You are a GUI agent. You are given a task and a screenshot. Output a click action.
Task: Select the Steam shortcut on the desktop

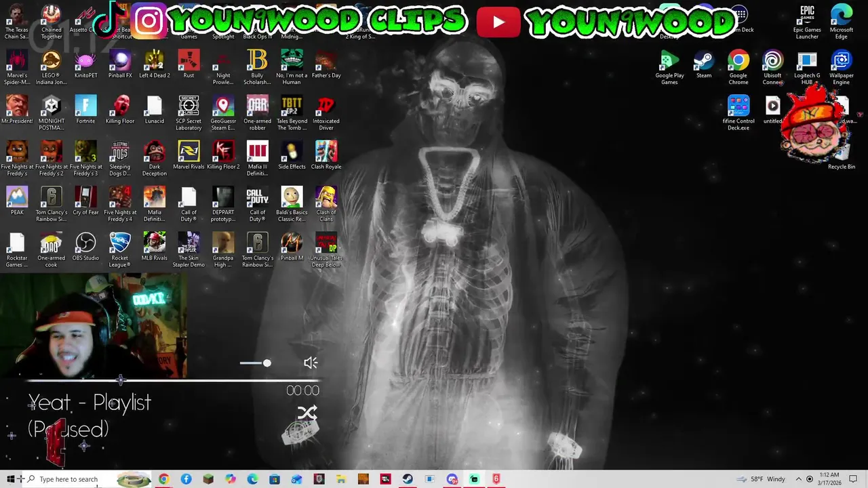tap(704, 64)
